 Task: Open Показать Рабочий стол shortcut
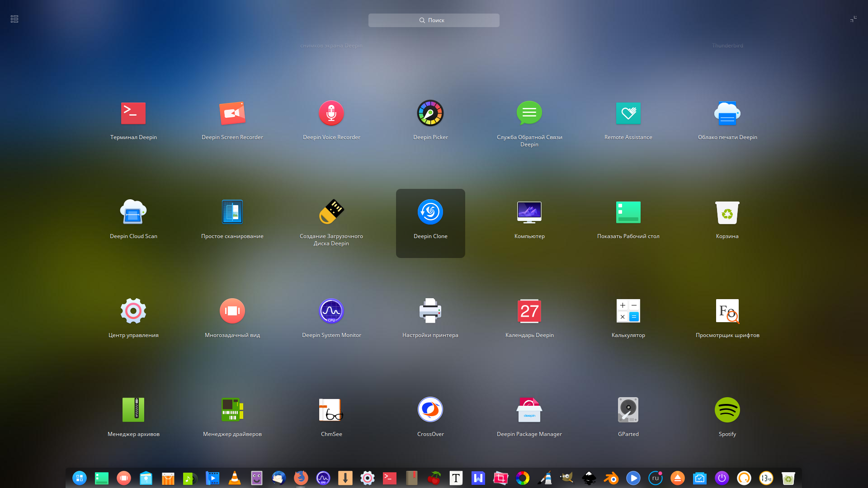coord(628,212)
